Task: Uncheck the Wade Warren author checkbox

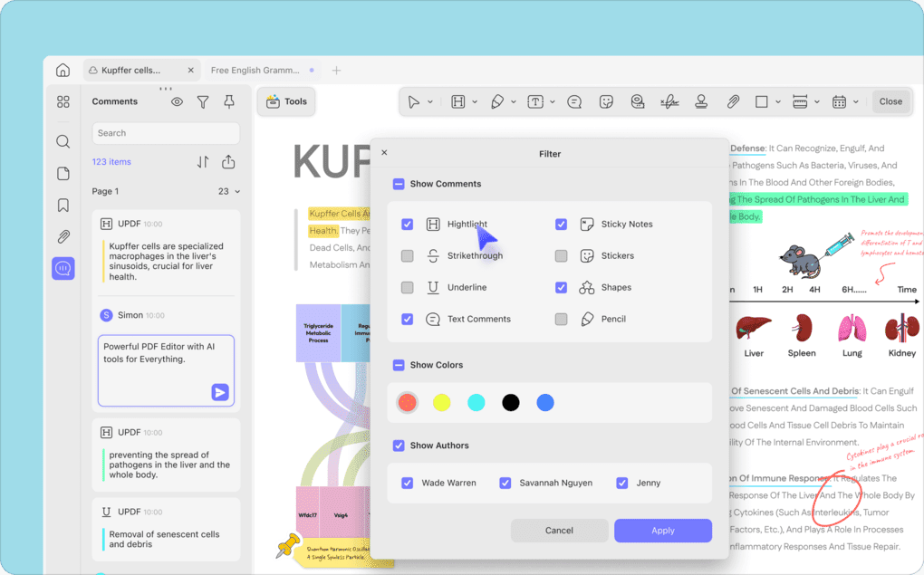Action: 407,483
